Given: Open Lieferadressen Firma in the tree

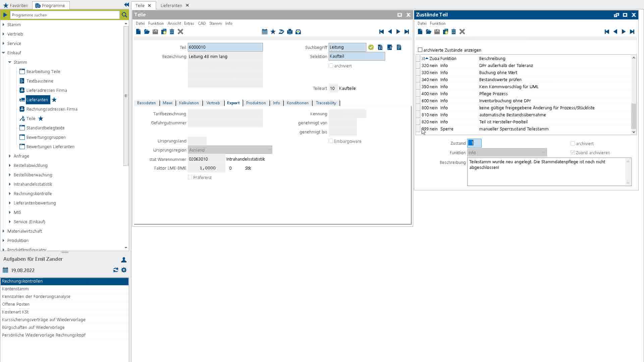Looking at the screenshot, I should [x=47, y=90].
